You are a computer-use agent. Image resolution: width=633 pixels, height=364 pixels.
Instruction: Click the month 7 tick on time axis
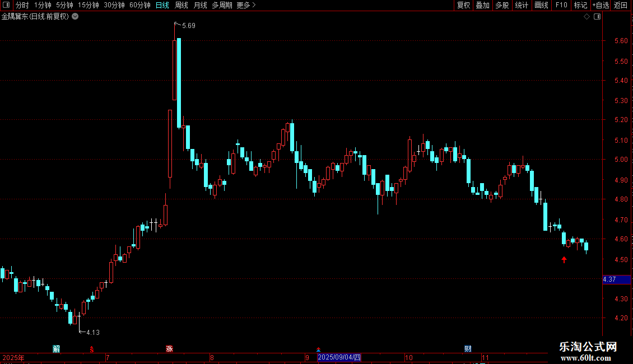pos(108,357)
